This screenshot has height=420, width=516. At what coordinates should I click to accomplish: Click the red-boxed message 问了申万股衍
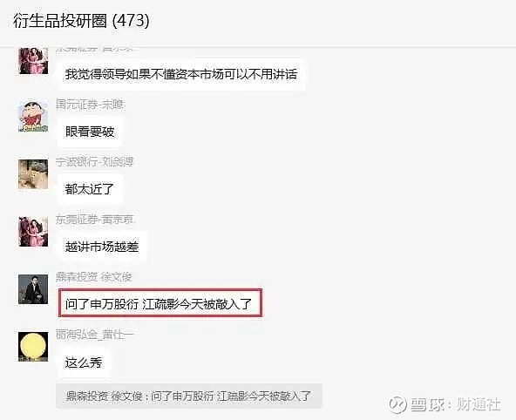coord(160,303)
